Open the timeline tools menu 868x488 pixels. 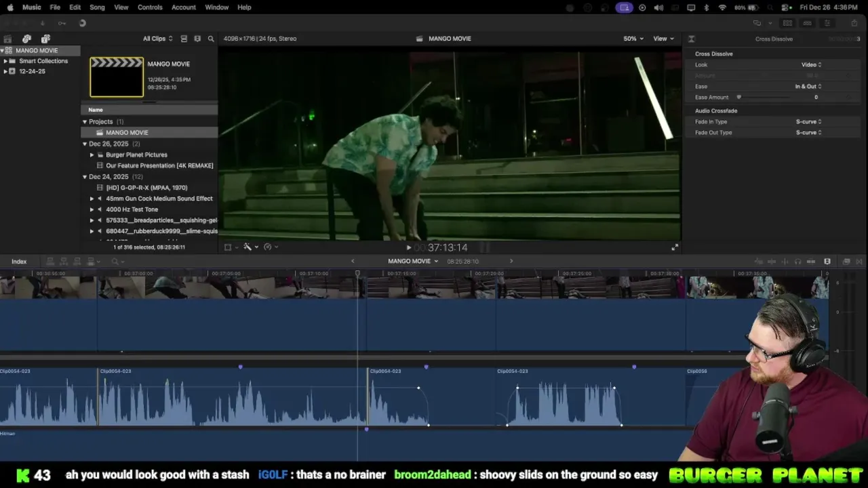tap(117, 262)
